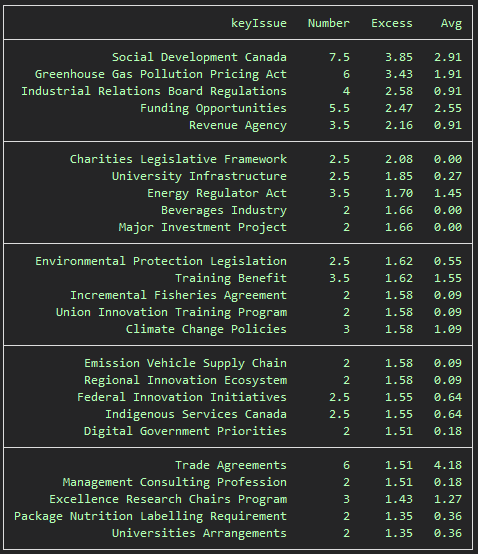
Task: Click the Avg value 4.18
Action: click(x=448, y=465)
